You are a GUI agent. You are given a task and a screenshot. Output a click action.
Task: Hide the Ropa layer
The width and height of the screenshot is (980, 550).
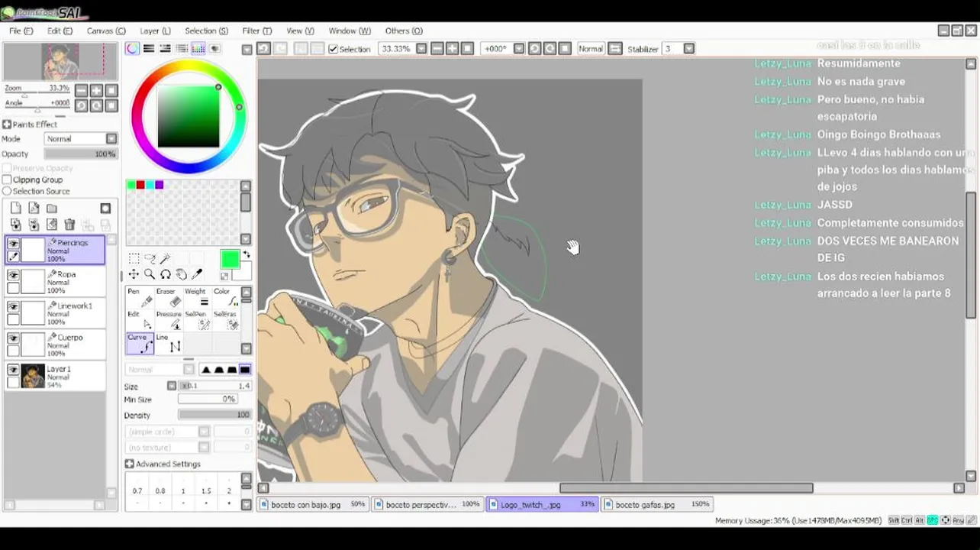[x=13, y=275]
